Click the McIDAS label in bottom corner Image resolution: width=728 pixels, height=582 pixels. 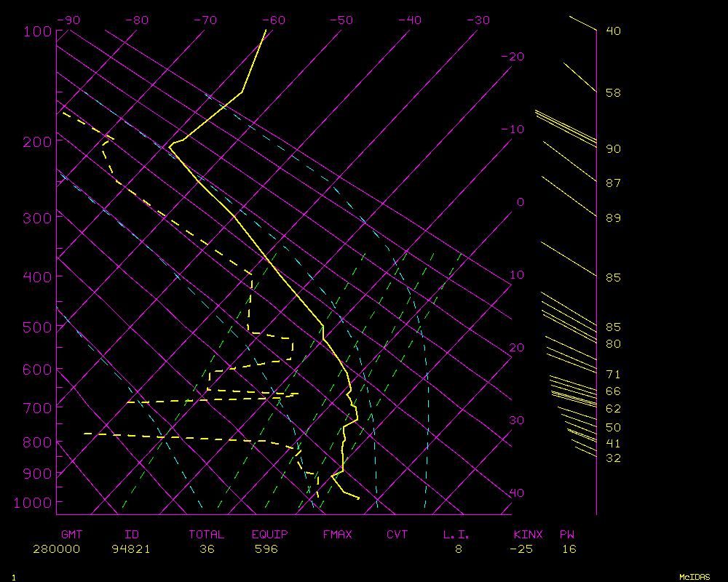point(693,577)
